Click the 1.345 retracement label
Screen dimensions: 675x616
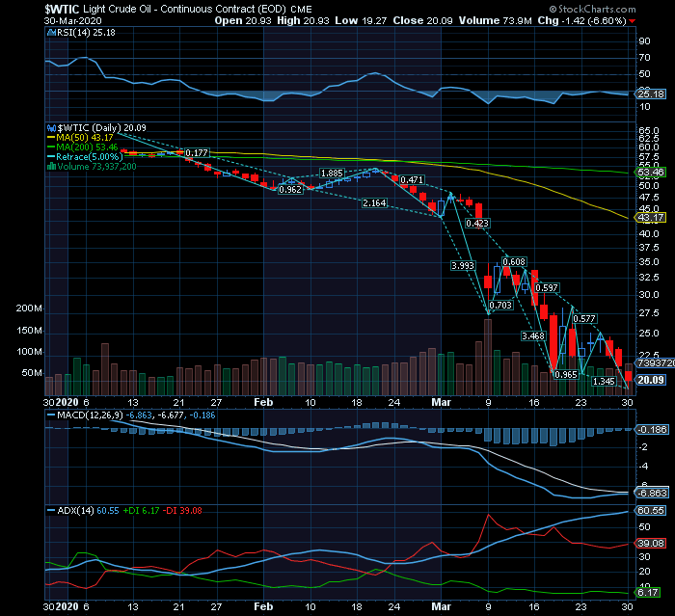tap(604, 381)
